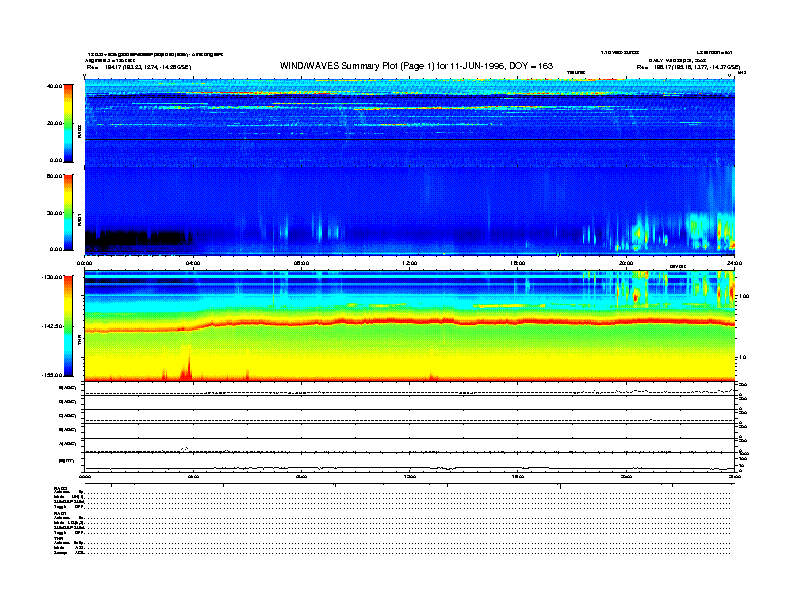Viewport: 792px width, 612px height.
Task: Click the RAD1 spectrogram panel
Action: pyautogui.click(x=410, y=211)
